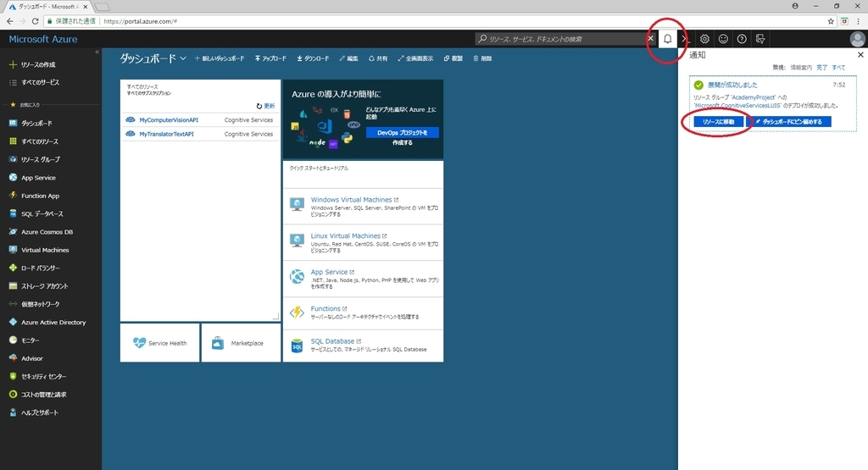
Task: Click ヘルプとサポート sidebar icon
Action: click(x=13, y=412)
